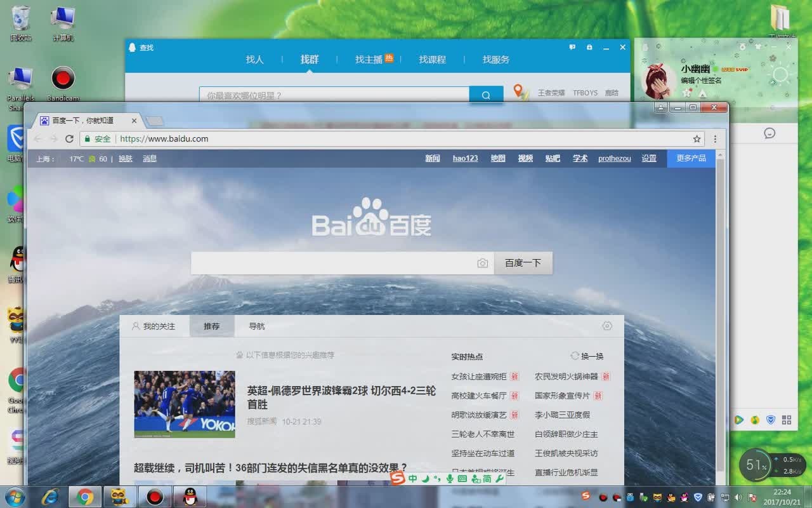Open the 贴吧 link
This screenshot has height=508, width=812.
point(553,158)
